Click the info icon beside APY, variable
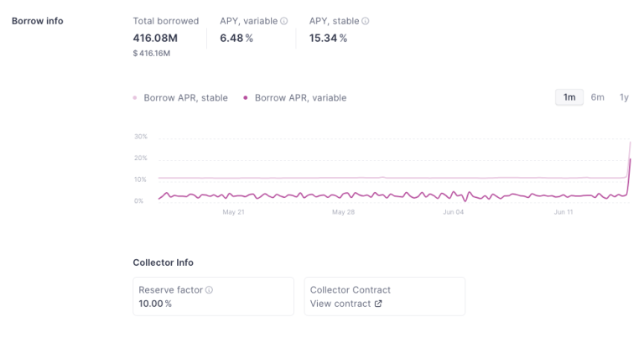The height and width of the screenshot is (338, 644). [x=284, y=21]
